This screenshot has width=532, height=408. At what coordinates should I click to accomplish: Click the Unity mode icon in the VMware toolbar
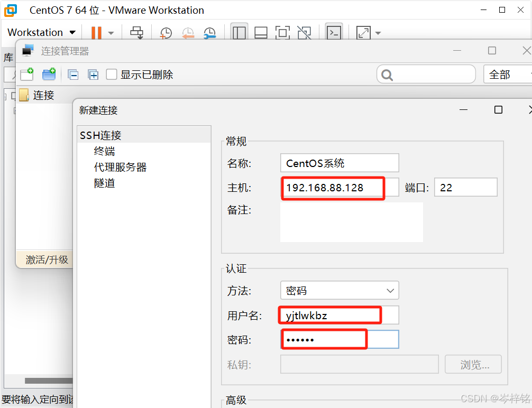pos(304,33)
